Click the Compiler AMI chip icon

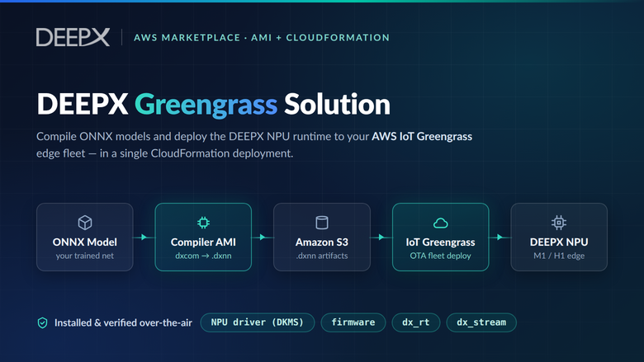(x=203, y=223)
